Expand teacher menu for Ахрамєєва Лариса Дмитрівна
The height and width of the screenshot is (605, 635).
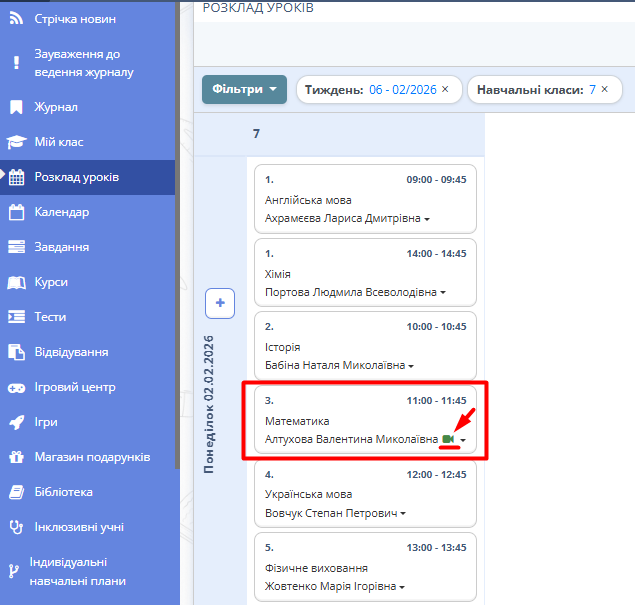pyautogui.click(x=427, y=218)
